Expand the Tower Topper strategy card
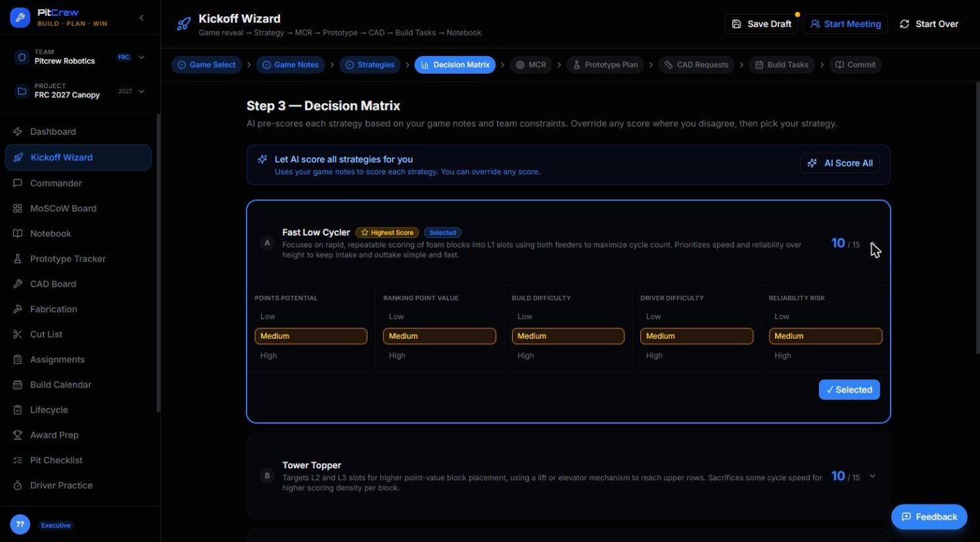 click(x=872, y=476)
